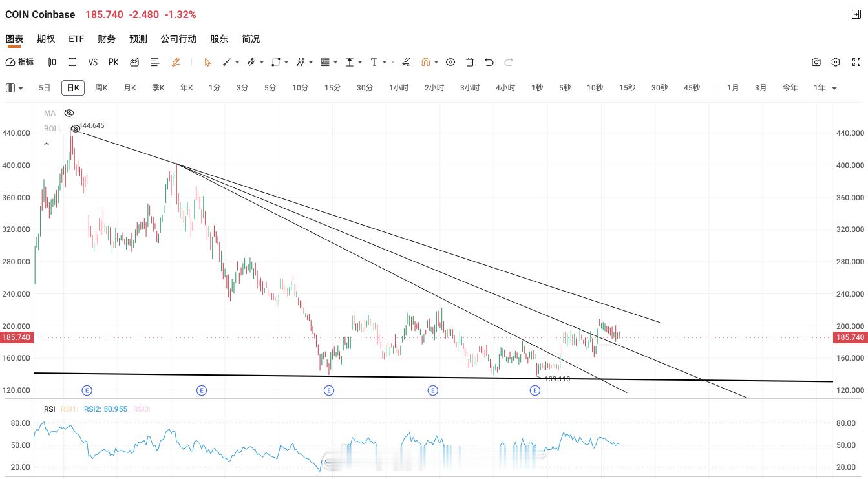Open the 公司行动 tab
Screen dimensions: 868x479
(178, 39)
